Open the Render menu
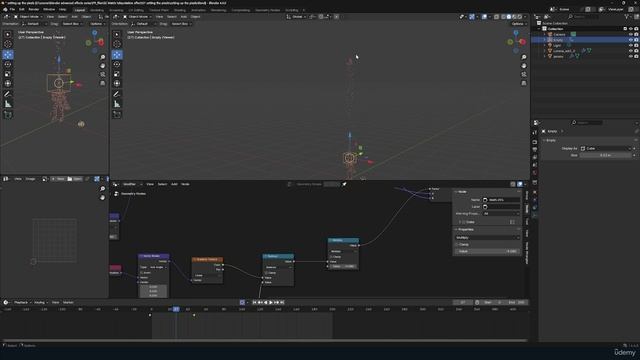 point(34,9)
